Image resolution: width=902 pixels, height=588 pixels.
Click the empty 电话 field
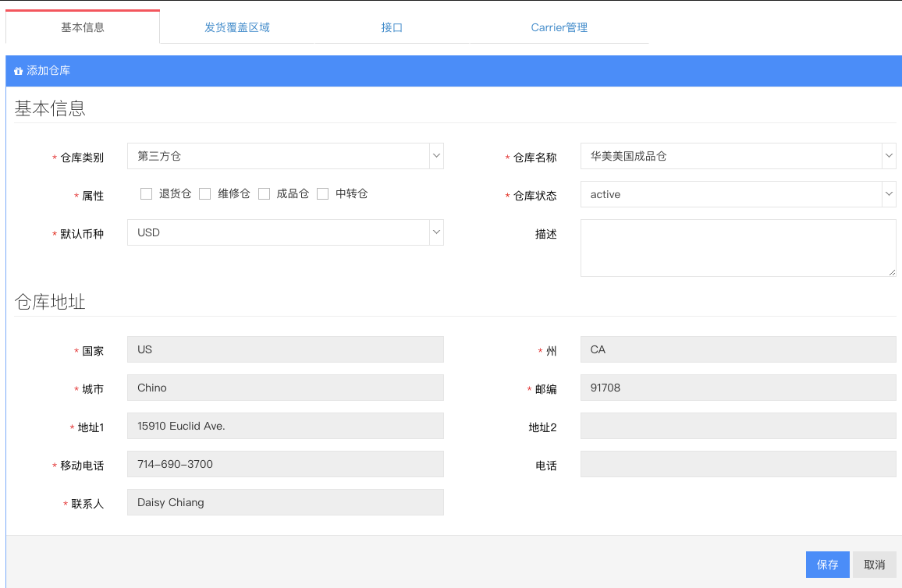click(x=738, y=464)
